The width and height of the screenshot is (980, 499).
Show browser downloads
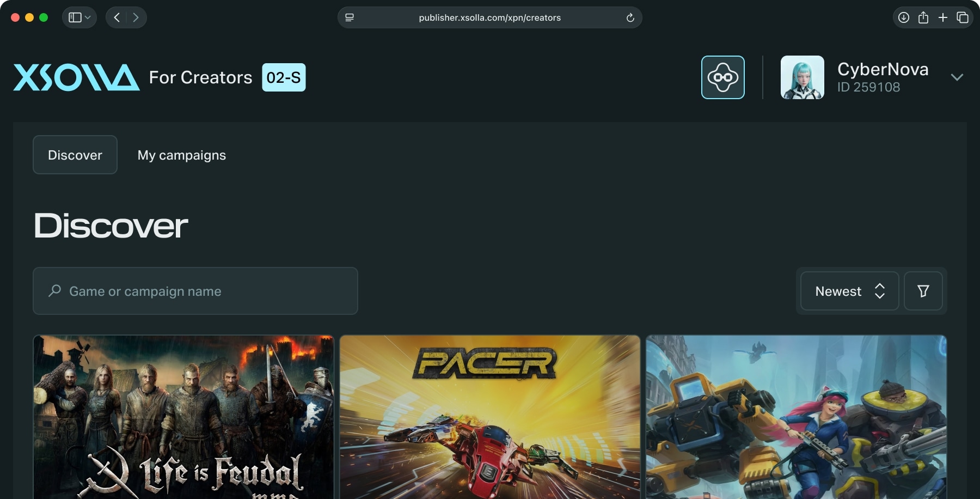tap(904, 17)
